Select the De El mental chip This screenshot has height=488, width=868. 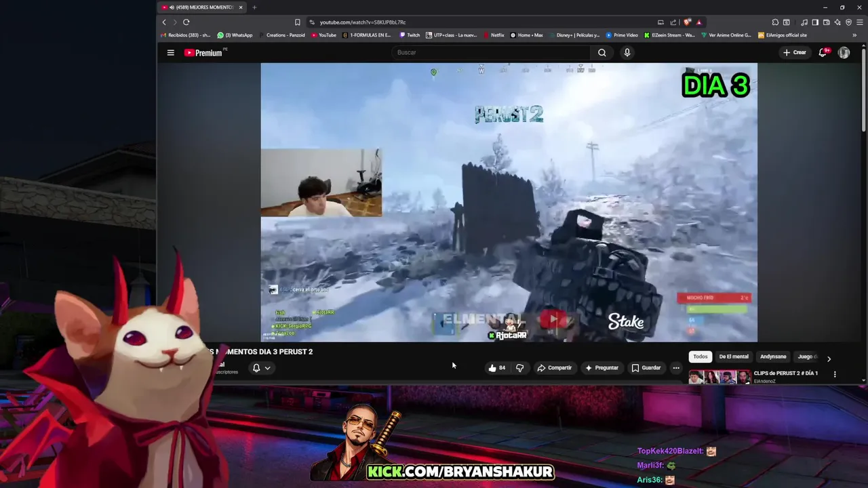[734, 357]
